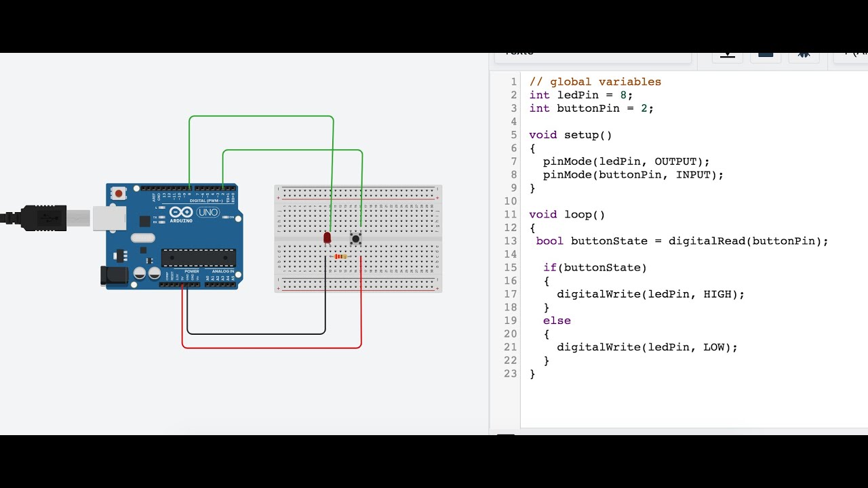Click the Arduino POWER pin header
The width and height of the screenshot is (868, 488).
(x=180, y=285)
